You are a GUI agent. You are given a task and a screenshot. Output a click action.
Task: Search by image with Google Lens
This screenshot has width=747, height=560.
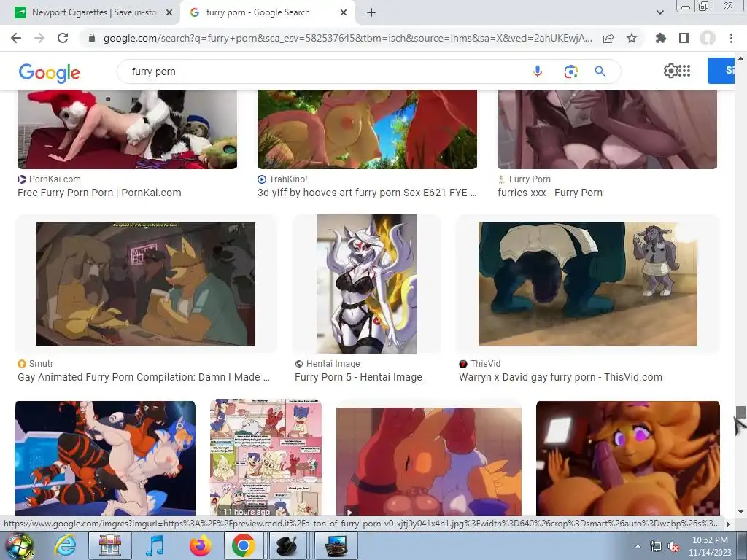click(570, 71)
